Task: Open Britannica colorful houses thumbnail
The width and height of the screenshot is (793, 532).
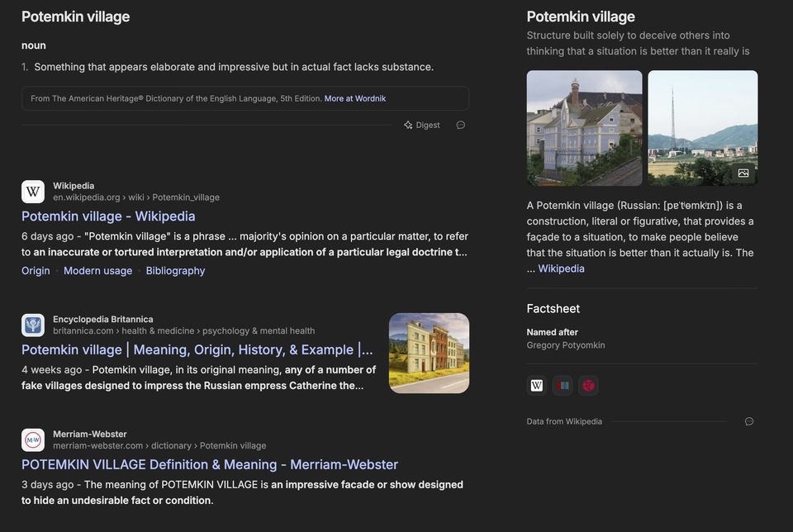Action: click(429, 353)
